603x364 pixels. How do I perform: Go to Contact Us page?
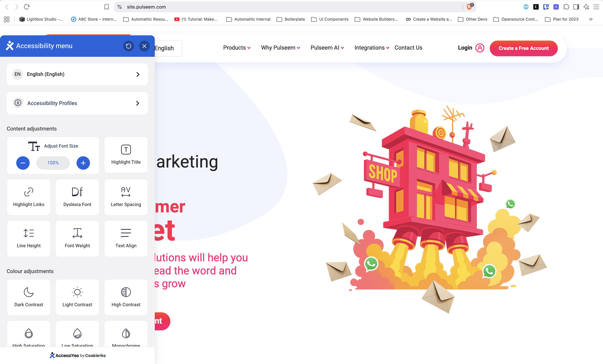[x=408, y=48]
